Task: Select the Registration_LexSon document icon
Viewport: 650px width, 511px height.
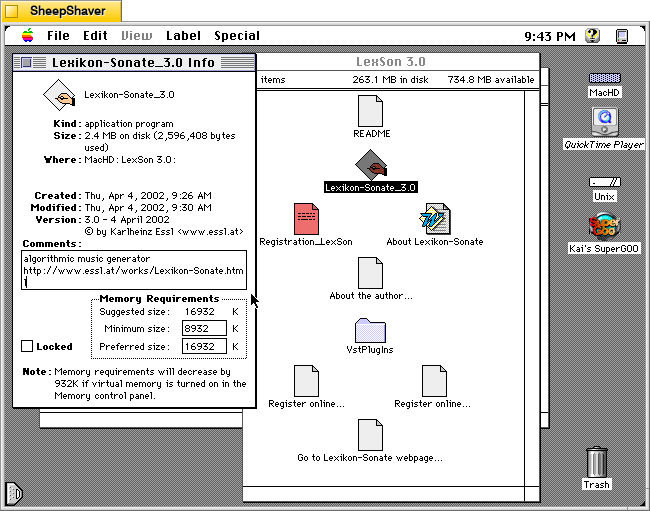Action: coord(306,219)
